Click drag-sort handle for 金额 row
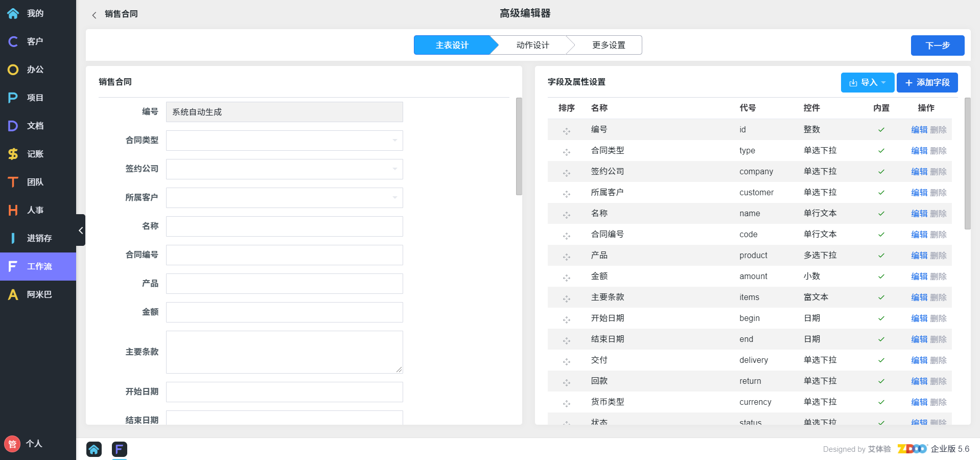Screen dimensions: 980x460 point(566,278)
